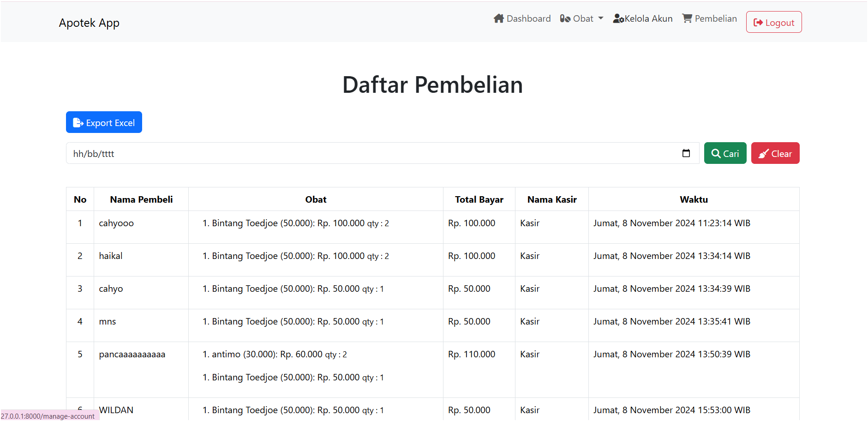Focus the hh/bb/tttt date input field
This screenshot has height=421, width=868.
pos(369,153)
